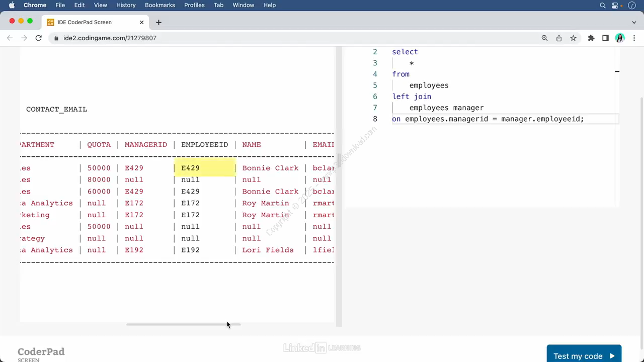Viewport: 644px width, 362px height.
Task: Reload the current page
Action: 38,38
